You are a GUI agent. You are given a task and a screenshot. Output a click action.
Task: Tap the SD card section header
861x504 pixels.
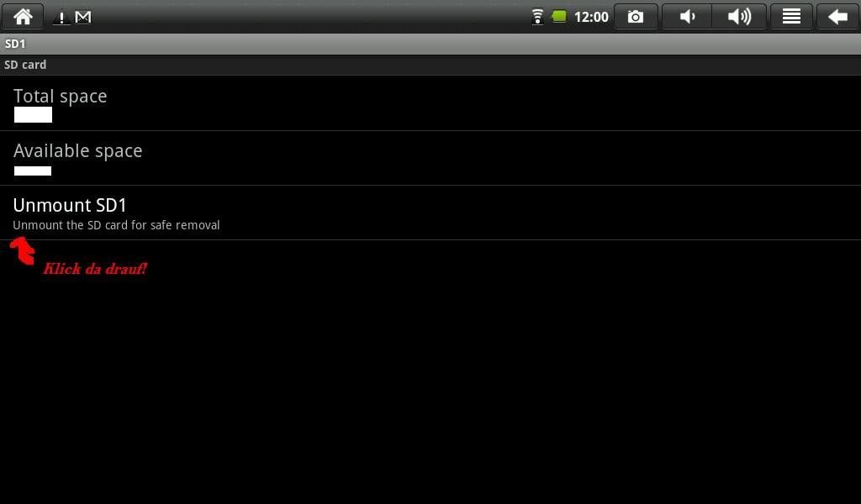tap(430, 65)
